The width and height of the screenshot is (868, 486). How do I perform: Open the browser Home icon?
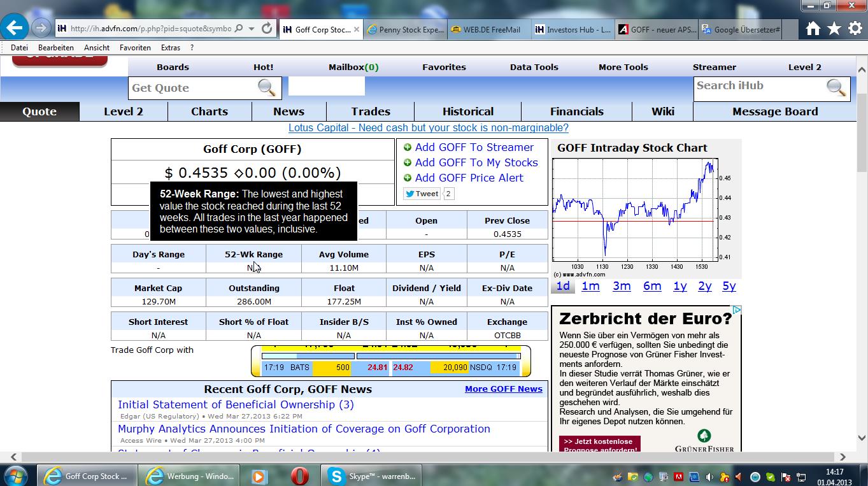[x=813, y=29]
